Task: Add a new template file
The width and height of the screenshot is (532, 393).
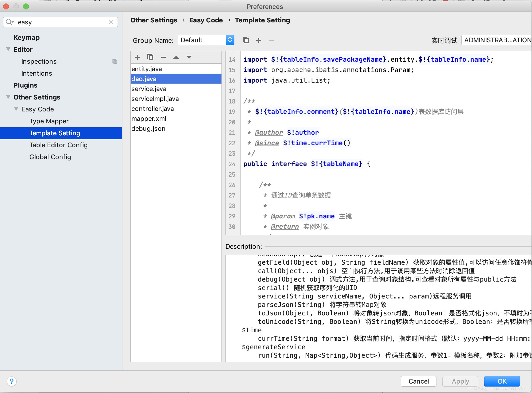Action: [x=137, y=57]
